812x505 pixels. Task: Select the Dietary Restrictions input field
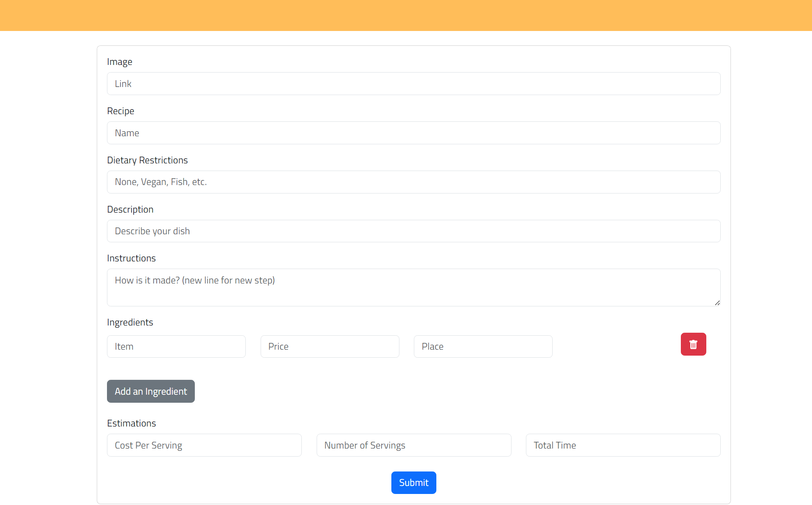413,182
